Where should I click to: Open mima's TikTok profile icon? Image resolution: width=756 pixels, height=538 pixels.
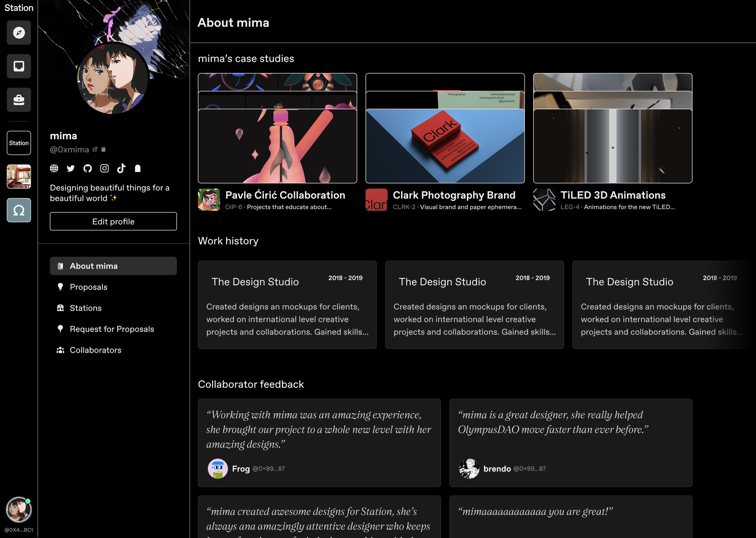tap(121, 168)
